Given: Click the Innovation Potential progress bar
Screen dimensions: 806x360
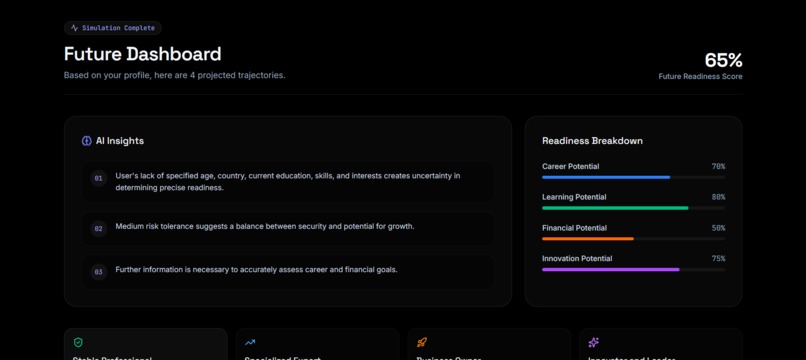Looking at the screenshot, I should [633, 269].
